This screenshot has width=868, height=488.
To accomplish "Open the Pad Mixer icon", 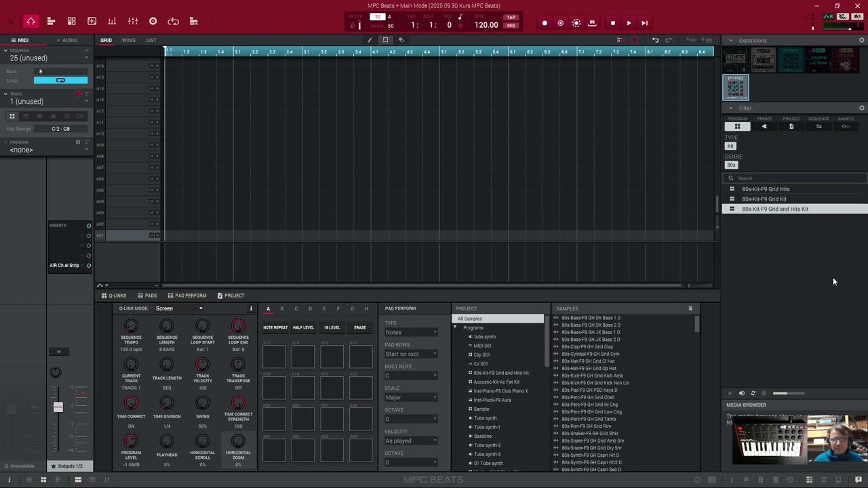I will coord(112,22).
